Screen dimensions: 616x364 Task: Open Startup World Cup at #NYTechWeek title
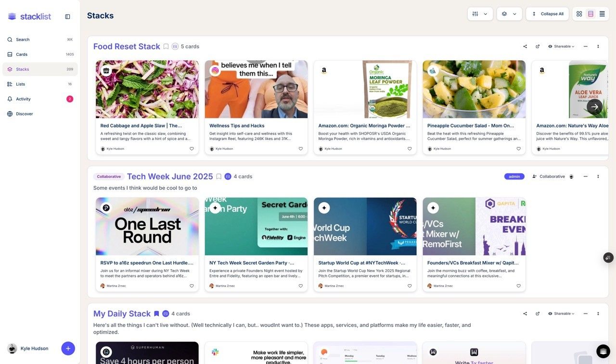361,263
